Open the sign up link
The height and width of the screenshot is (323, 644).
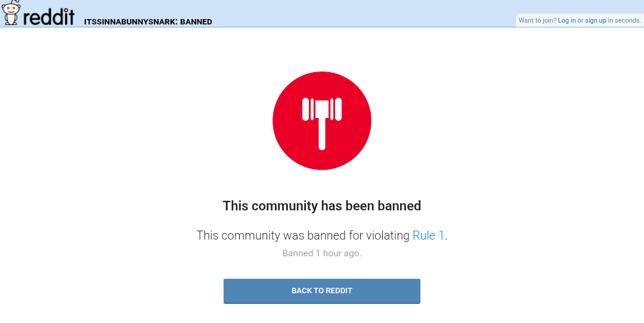(596, 20)
